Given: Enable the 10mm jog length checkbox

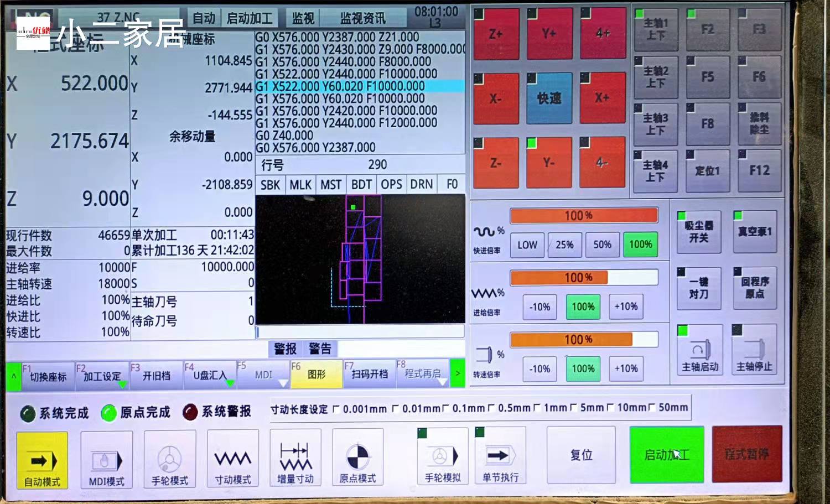Looking at the screenshot, I should [611, 408].
